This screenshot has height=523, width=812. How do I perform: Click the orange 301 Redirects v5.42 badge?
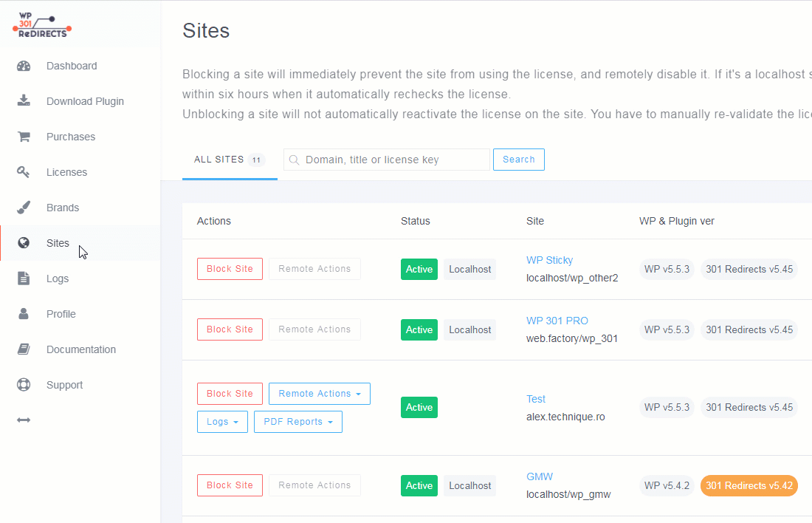coord(749,485)
